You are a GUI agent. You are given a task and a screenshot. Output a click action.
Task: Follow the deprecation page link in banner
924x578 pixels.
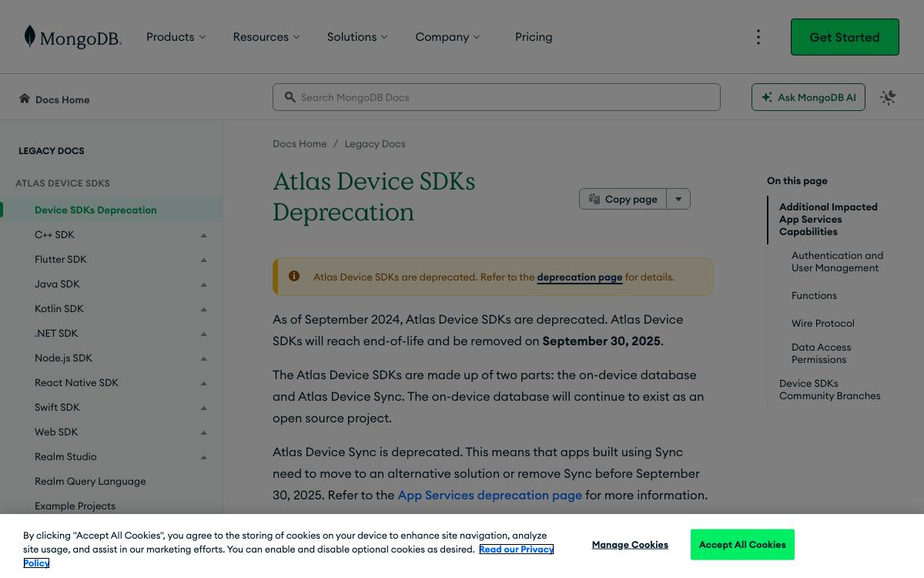580,277
